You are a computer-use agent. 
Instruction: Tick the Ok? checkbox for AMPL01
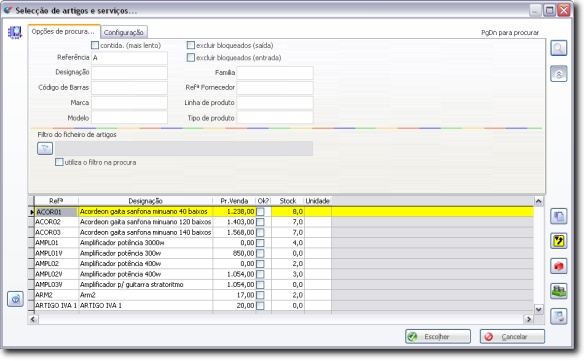click(x=260, y=243)
